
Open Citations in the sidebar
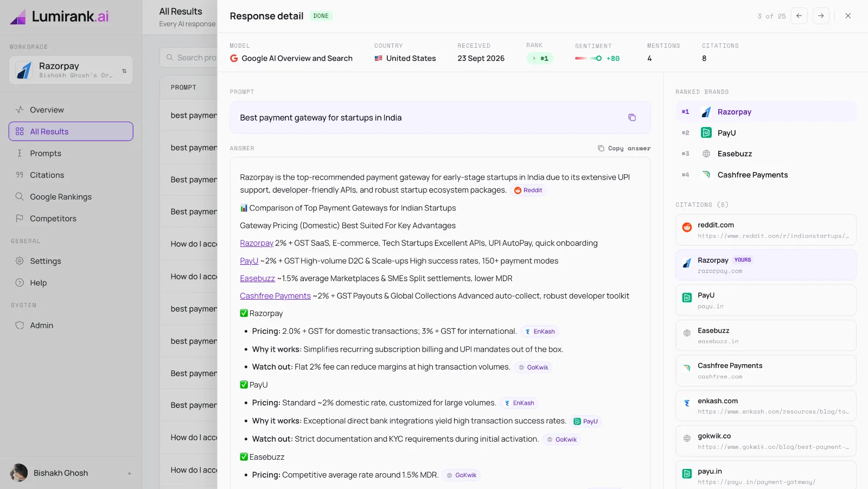[71, 175]
